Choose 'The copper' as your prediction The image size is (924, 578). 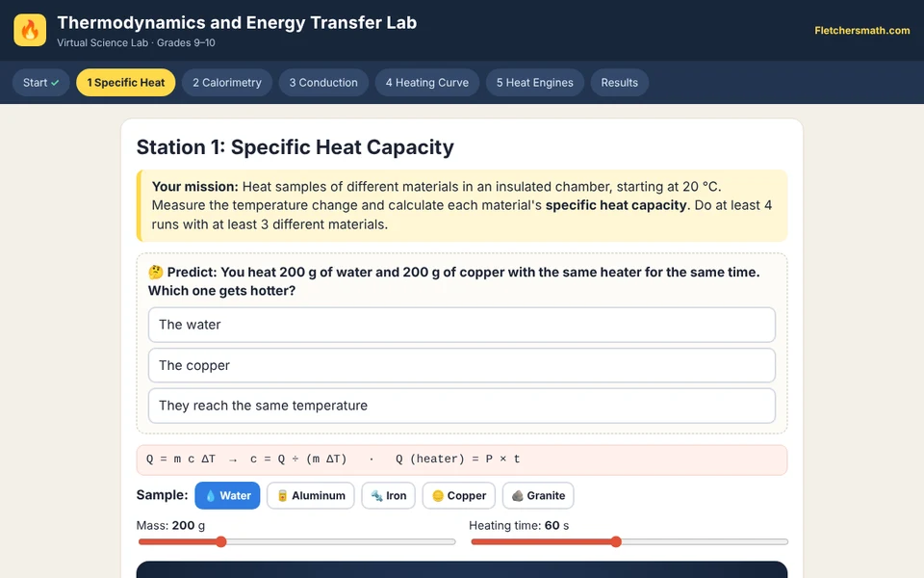[461, 365]
